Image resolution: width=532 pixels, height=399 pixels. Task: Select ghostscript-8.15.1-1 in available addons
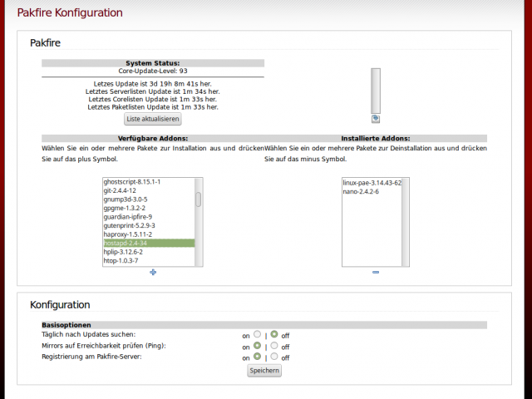[x=149, y=182]
